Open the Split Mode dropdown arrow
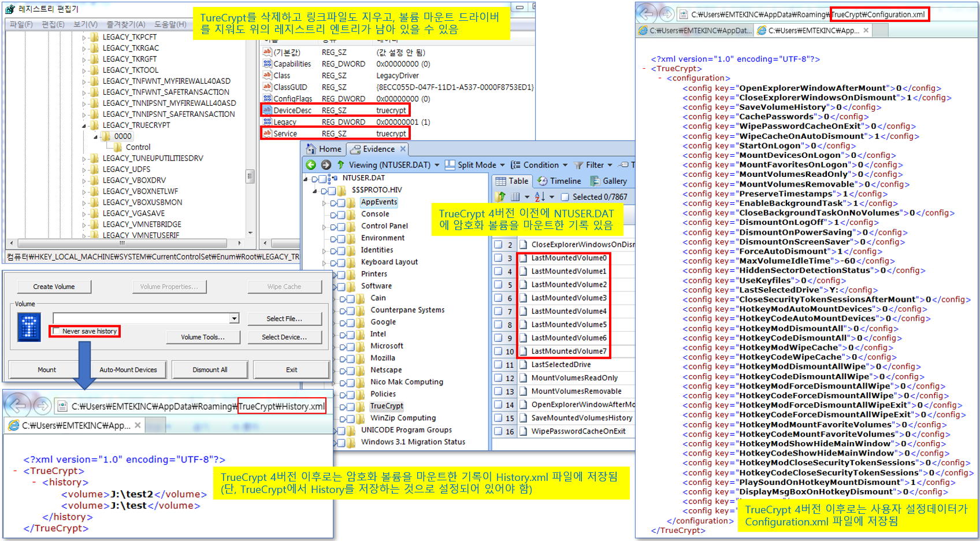The image size is (980, 541). [502, 165]
